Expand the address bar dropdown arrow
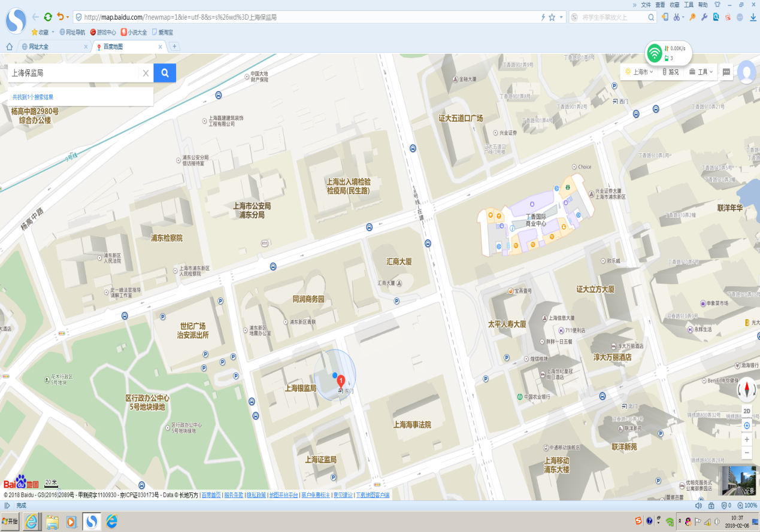This screenshot has height=532, width=760. 561,17
